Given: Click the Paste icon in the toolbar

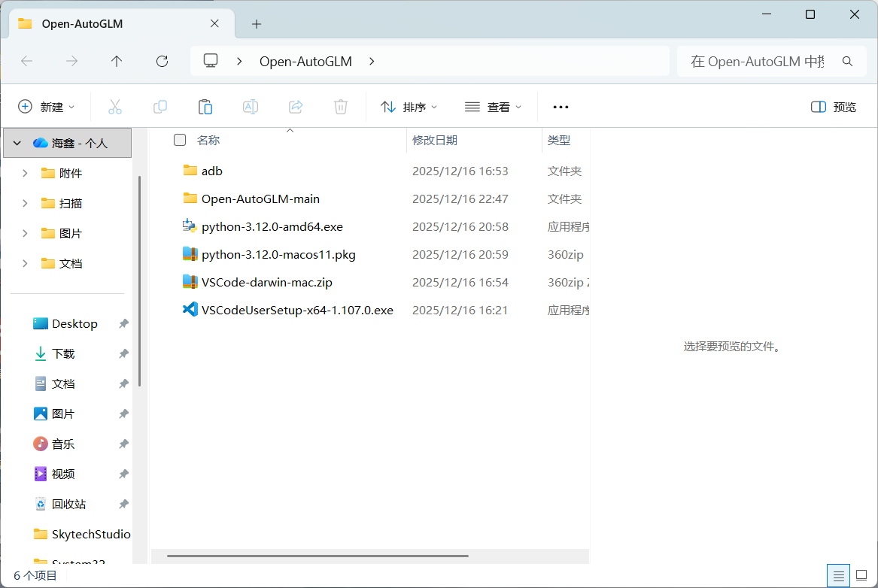Looking at the screenshot, I should [205, 106].
